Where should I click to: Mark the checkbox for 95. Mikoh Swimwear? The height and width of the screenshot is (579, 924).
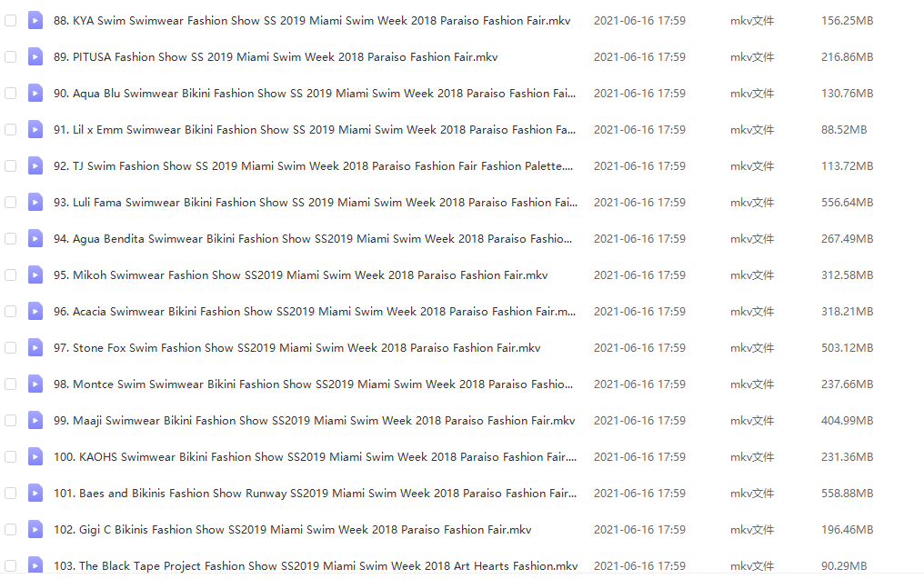(x=11, y=275)
